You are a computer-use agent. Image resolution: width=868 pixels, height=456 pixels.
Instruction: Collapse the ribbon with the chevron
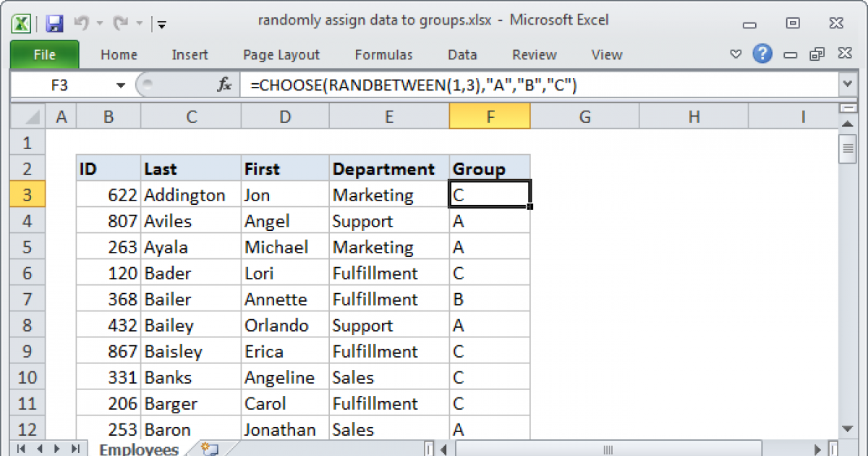(736, 54)
